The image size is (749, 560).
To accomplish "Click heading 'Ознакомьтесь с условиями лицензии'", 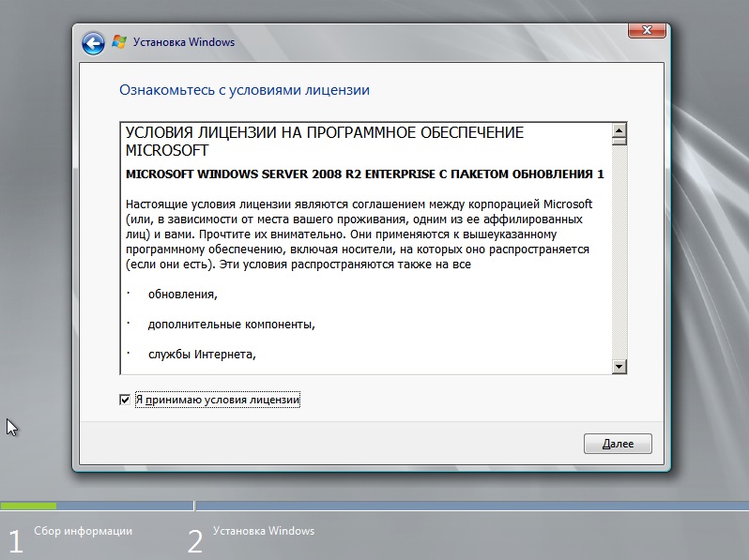I will (x=244, y=90).
